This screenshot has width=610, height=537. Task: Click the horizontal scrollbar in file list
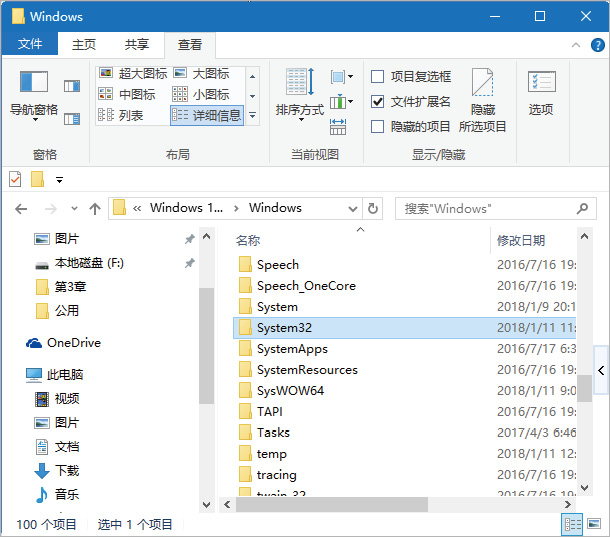point(331,505)
